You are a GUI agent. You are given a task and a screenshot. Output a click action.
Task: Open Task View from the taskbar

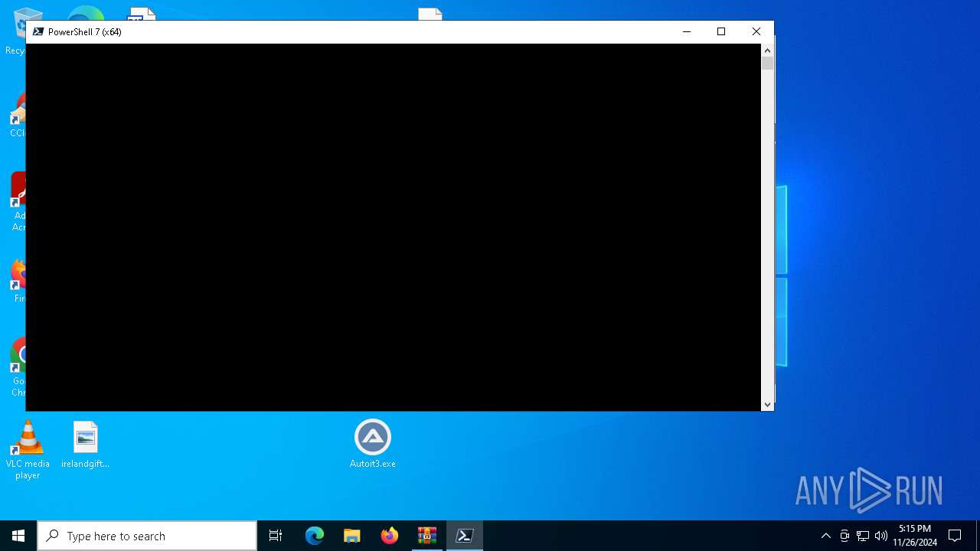[276, 536]
